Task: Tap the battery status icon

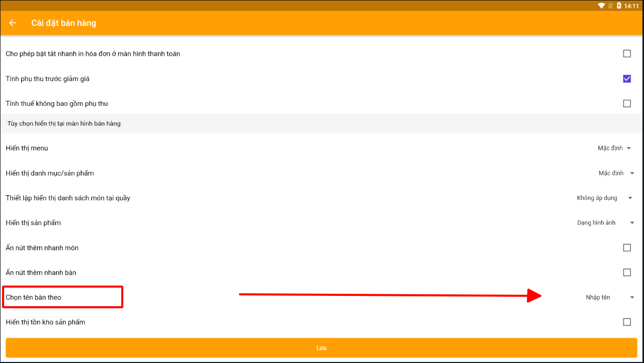Action: click(x=619, y=6)
